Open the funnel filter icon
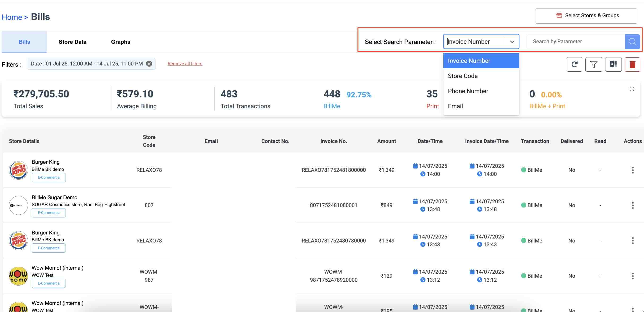 (594, 65)
